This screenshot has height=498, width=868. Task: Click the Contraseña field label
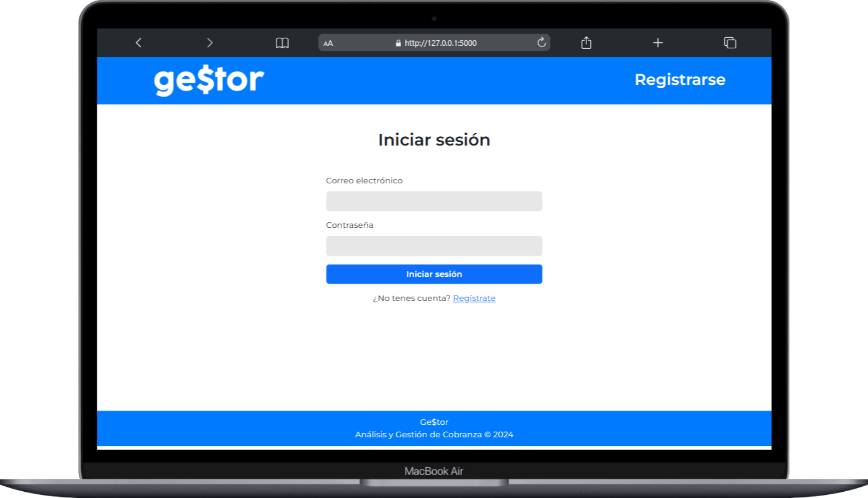(350, 225)
